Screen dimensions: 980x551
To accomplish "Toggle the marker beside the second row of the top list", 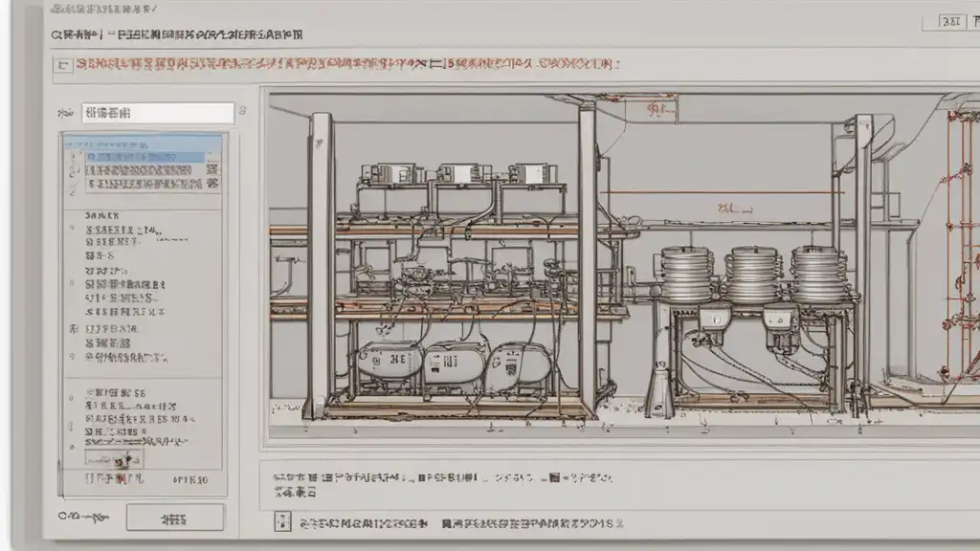I will (72, 169).
